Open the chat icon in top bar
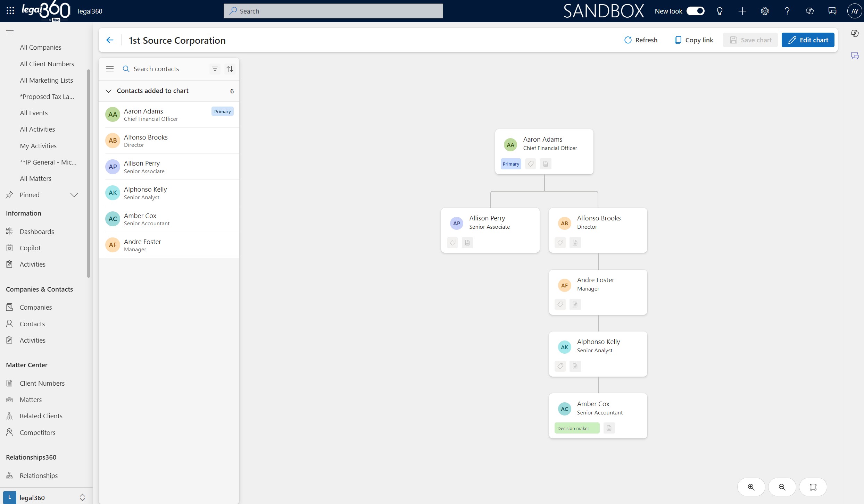The width and height of the screenshot is (864, 504). (x=832, y=11)
